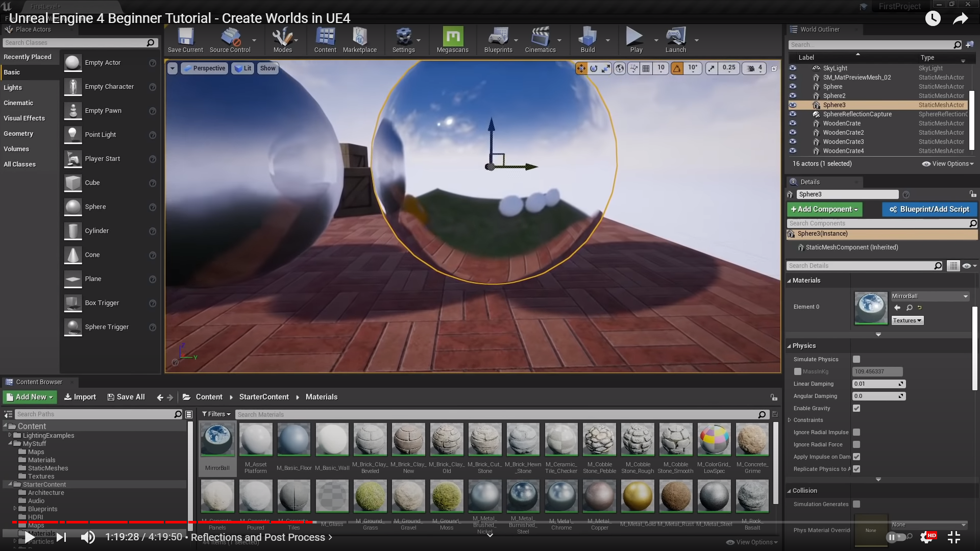Enable the Simulate Physics checkbox
Viewport: 980px width, 551px height.
coord(856,359)
